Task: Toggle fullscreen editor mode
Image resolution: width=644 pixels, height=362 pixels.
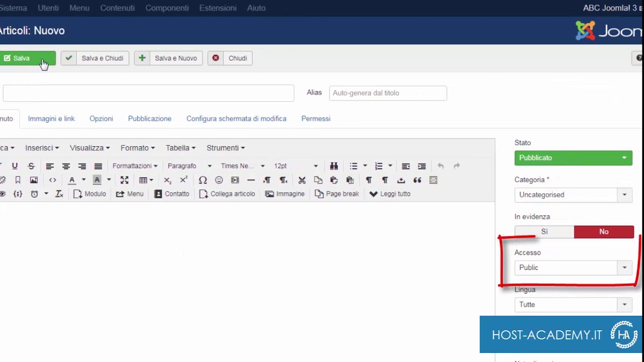Action: [x=124, y=180]
